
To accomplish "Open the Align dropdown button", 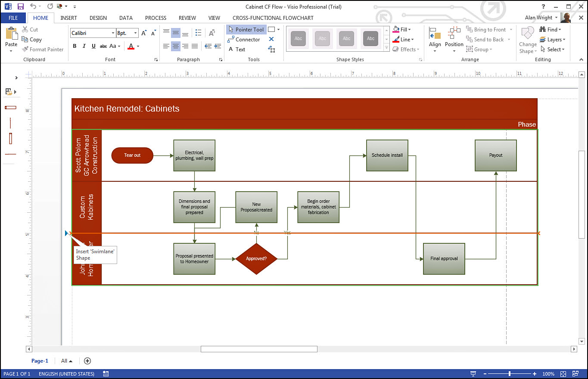I will tap(435, 40).
